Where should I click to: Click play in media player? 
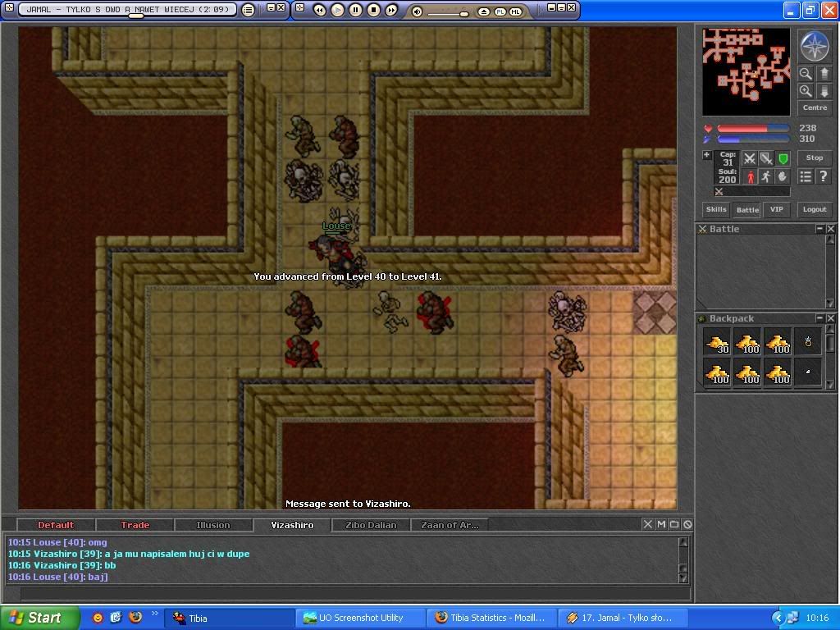pyautogui.click(x=337, y=10)
